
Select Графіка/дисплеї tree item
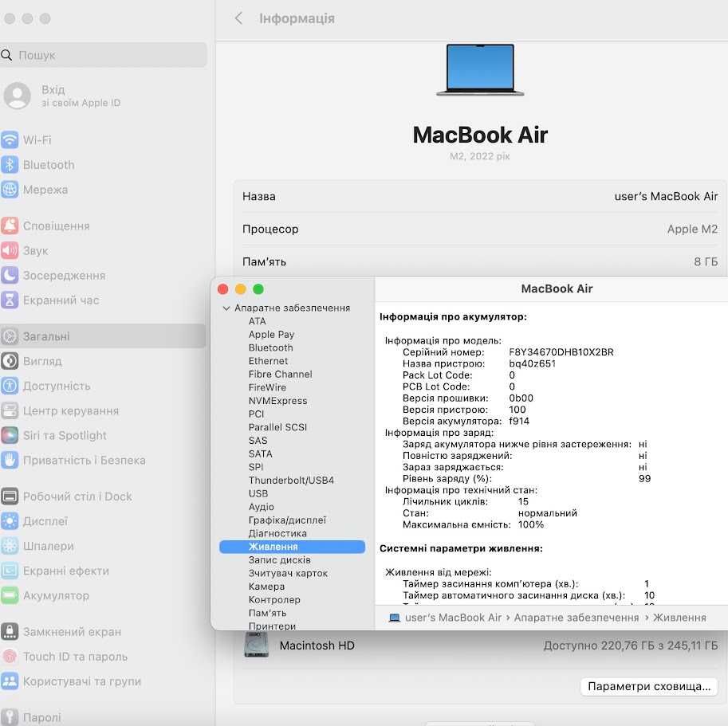click(287, 520)
